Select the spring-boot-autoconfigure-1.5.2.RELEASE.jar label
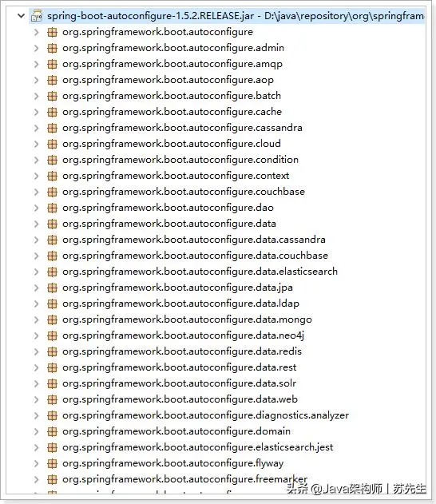 (x=150, y=16)
